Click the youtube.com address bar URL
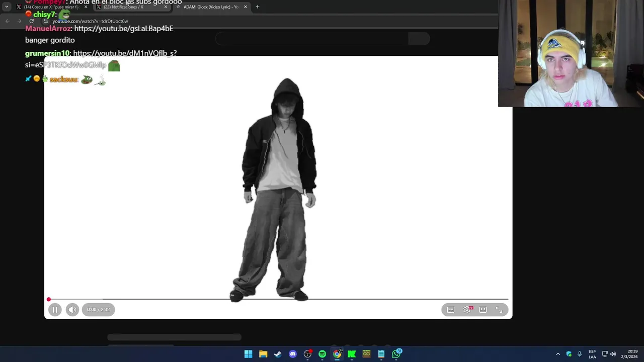The image size is (644, 362). tap(90, 21)
